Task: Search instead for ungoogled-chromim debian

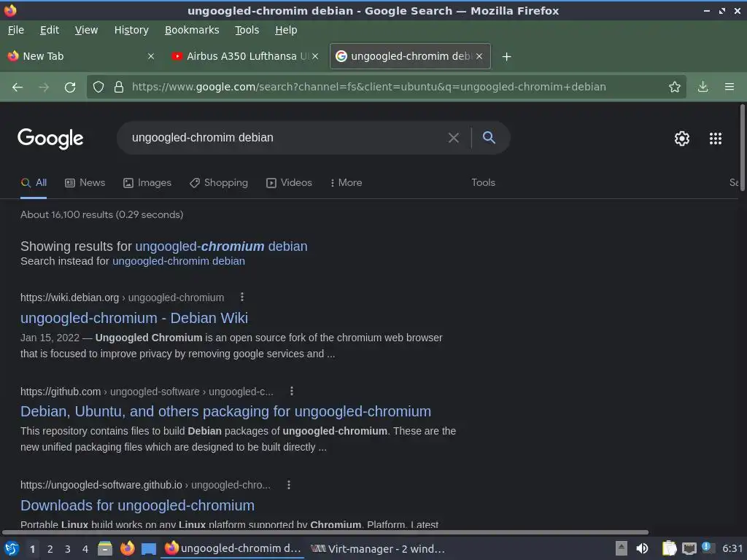Action: 179,261
